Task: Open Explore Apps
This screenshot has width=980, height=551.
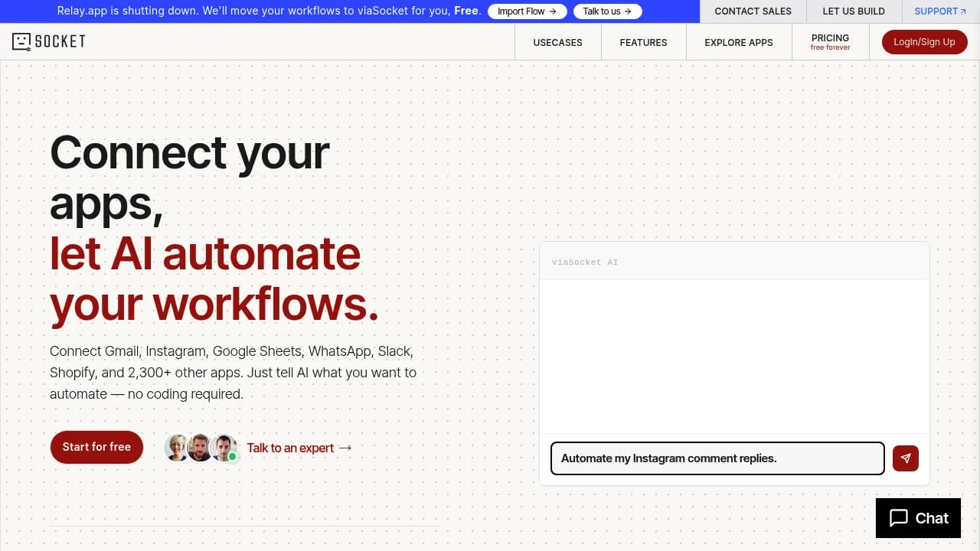Action: click(739, 42)
